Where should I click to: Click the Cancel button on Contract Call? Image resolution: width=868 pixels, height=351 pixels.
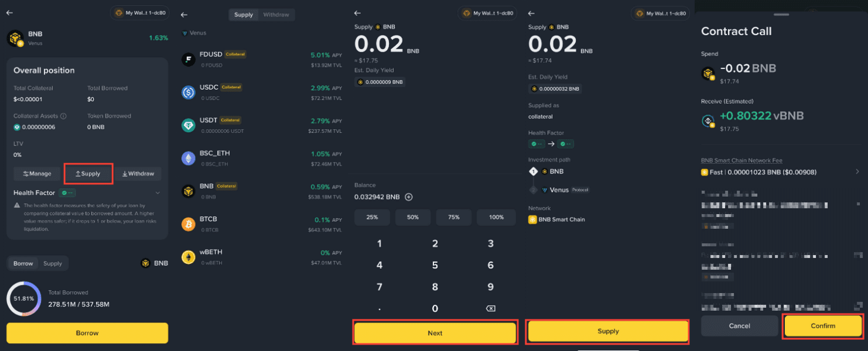[x=740, y=326]
